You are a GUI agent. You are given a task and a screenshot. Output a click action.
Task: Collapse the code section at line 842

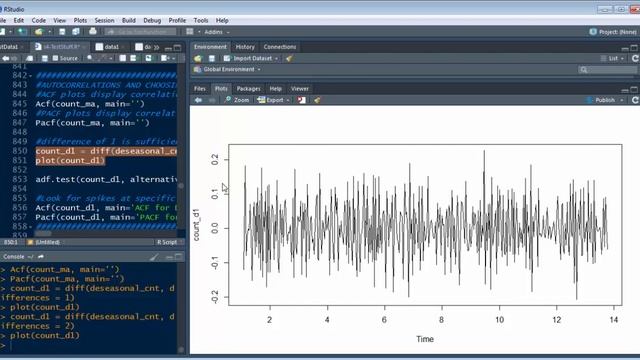pyautogui.click(x=30, y=76)
